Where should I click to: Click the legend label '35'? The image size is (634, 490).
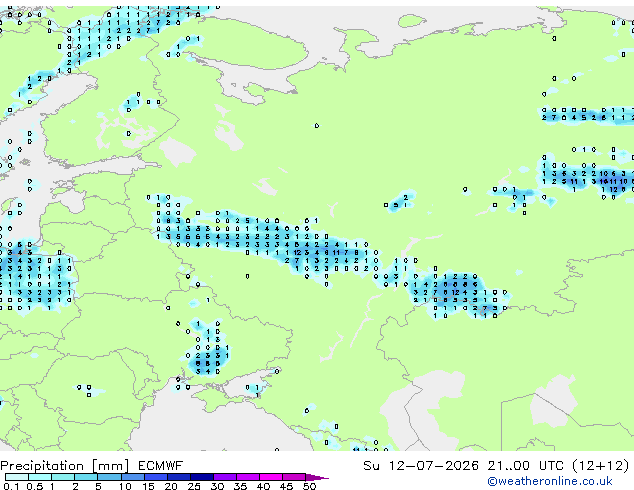pos(240,486)
